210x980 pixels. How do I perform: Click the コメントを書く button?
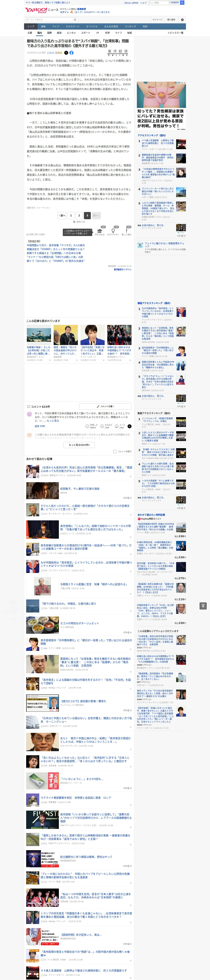(105, 406)
